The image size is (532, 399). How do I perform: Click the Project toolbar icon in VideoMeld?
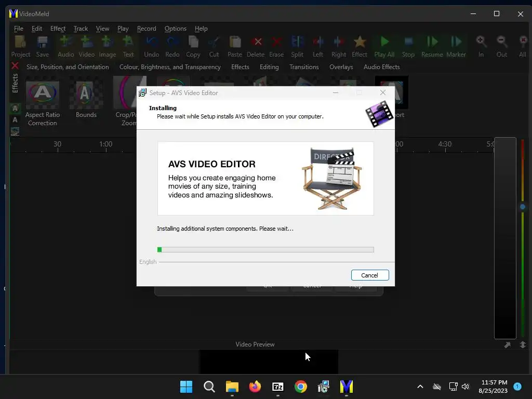[21, 47]
